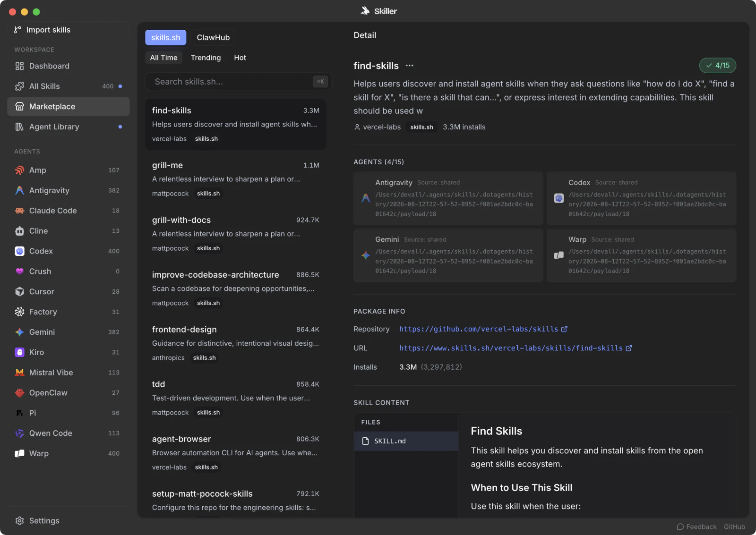The width and height of the screenshot is (756, 535).
Task: Click the Agent Library books icon
Action: point(19,127)
